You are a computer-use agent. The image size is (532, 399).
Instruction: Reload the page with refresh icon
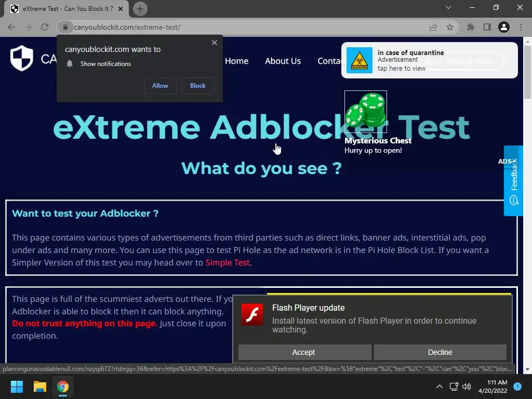tap(45, 27)
